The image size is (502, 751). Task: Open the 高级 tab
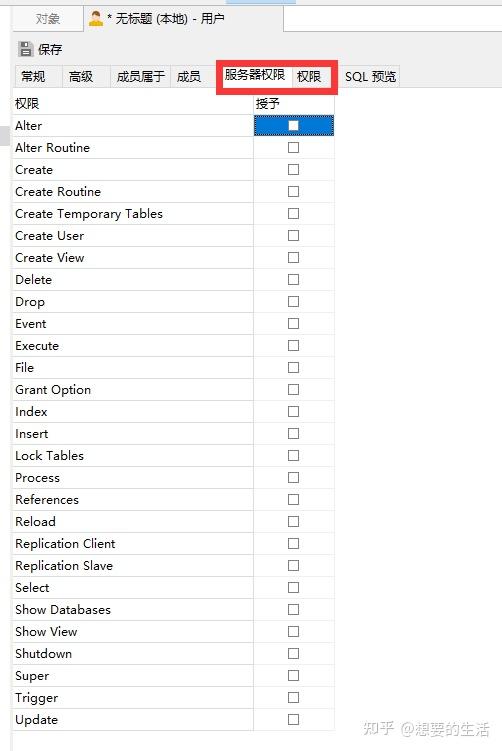click(80, 76)
